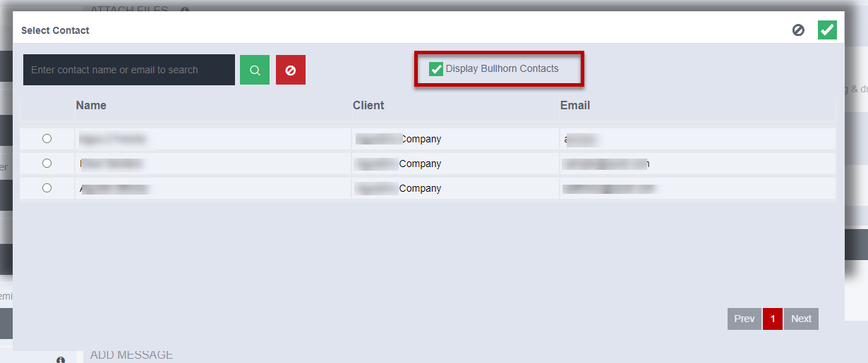Click the cancel circle-slash icon in dialog header

click(798, 30)
